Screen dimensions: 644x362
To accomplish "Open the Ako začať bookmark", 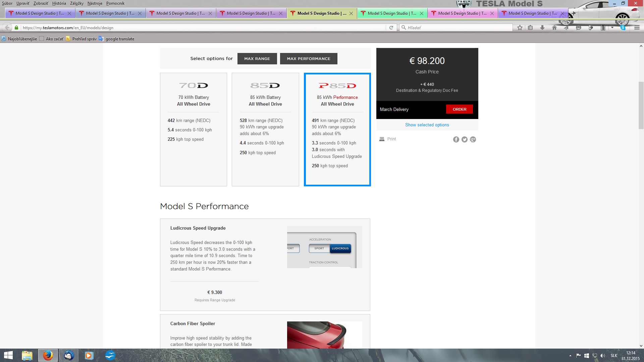I will coord(51,39).
